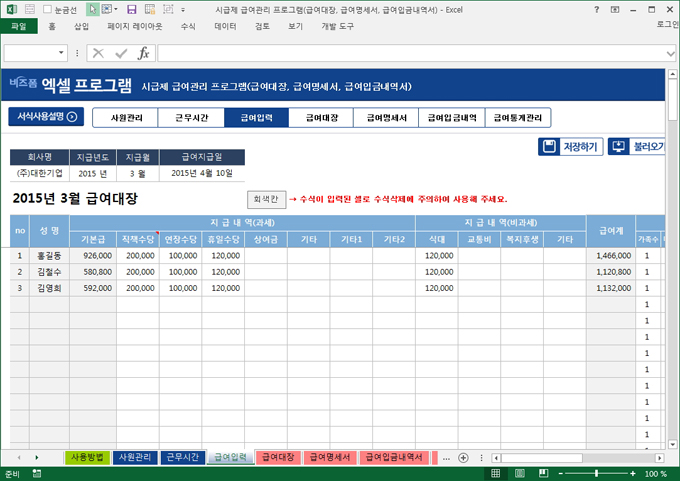
Task: Click the 2015년 4월 10일 pay date cell
Action: point(202,173)
